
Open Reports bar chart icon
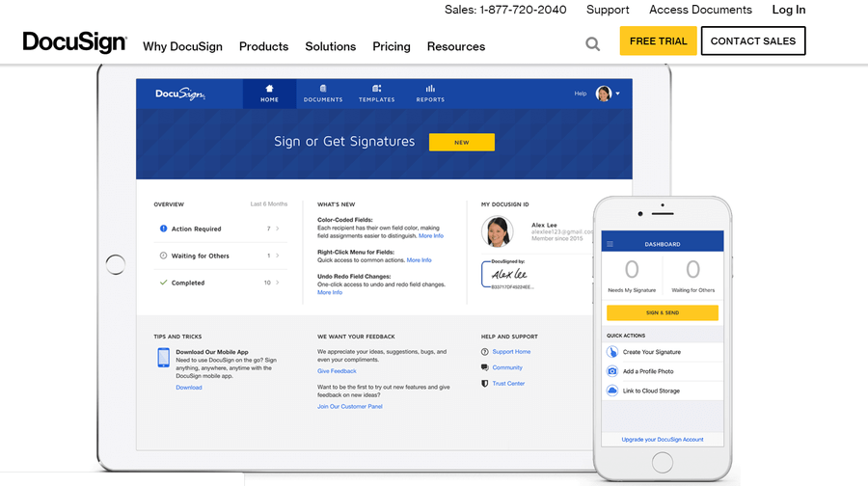click(430, 89)
